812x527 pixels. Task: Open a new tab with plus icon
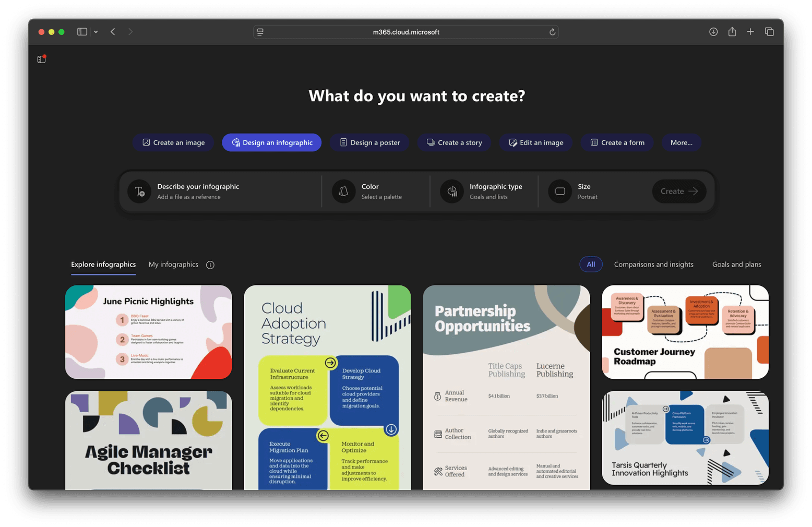750,32
